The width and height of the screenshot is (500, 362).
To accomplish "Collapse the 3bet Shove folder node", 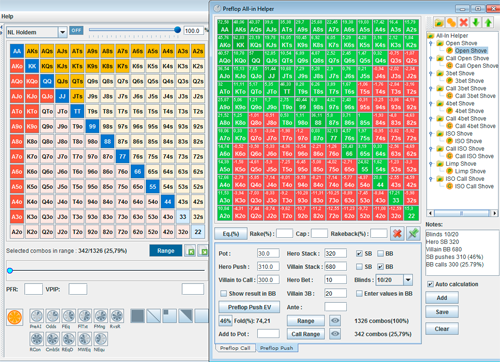I will 431,73.
